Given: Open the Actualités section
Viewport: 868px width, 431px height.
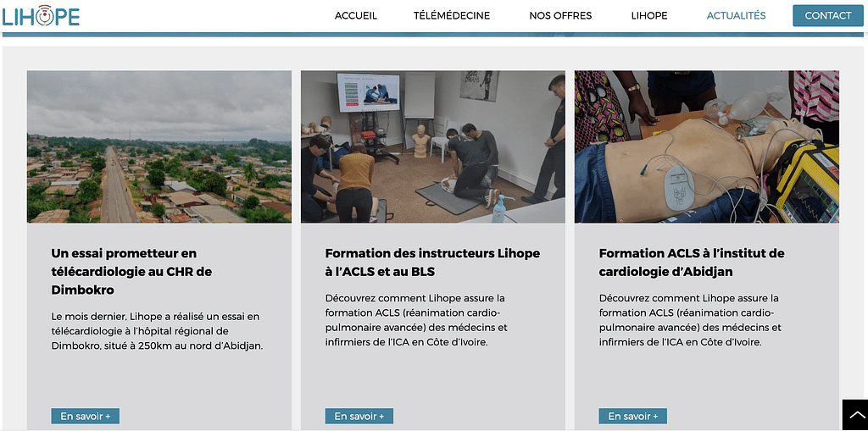Looking at the screenshot, I should [737, 15].
